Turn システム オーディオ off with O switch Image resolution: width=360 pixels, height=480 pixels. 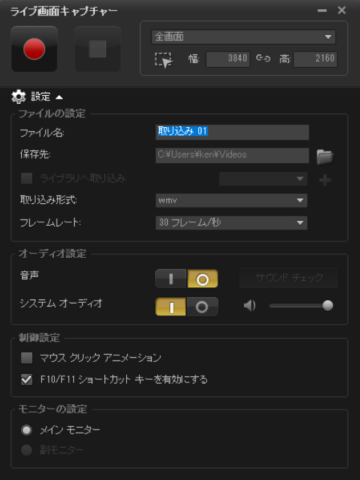click(202, 307)
